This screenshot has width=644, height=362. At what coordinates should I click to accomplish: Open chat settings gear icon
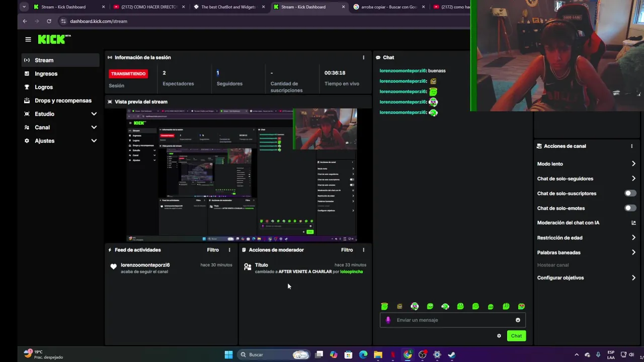[x=499, y=336]
